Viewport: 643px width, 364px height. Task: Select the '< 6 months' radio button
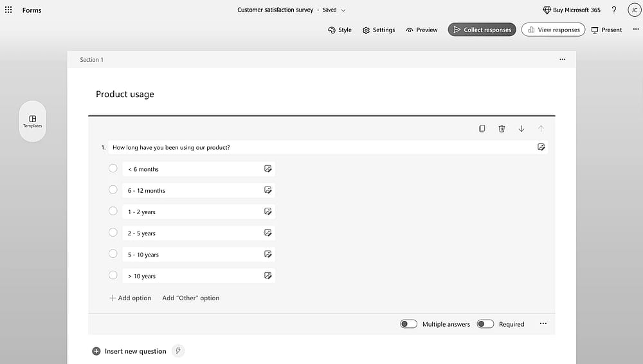(113, 168)
